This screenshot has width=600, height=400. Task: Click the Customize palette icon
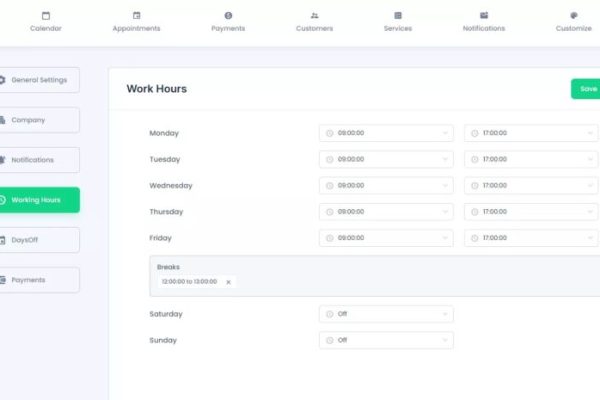coord(574,16)
